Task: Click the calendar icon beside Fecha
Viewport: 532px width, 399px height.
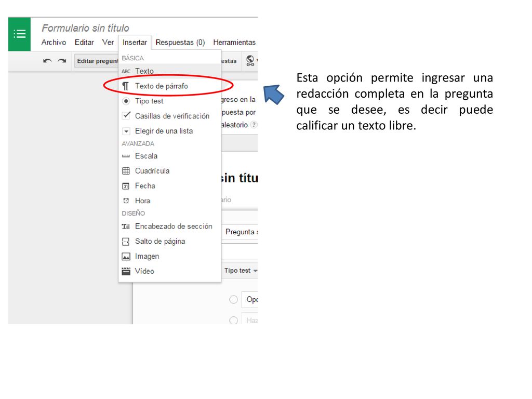Action: 126,186
